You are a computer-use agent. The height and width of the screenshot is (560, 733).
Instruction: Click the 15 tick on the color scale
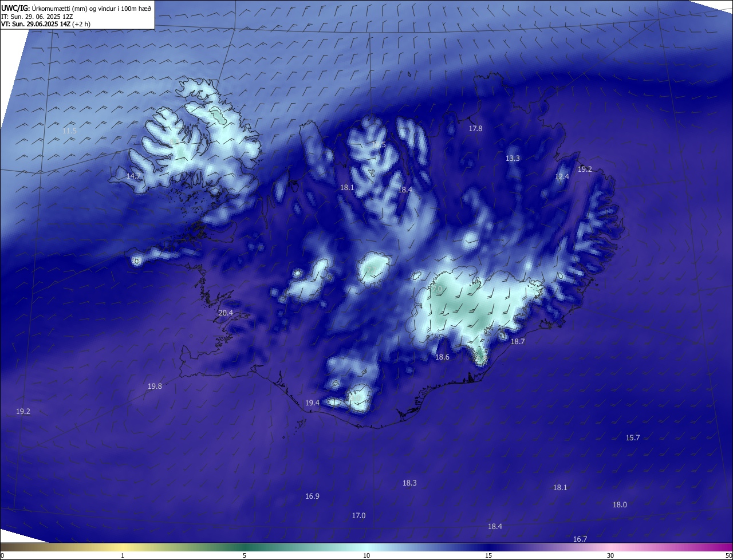[x=488, y=555]
